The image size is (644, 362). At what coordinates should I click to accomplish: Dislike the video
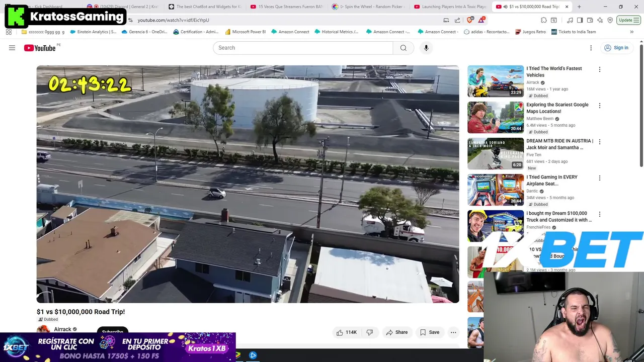point(370,332)
